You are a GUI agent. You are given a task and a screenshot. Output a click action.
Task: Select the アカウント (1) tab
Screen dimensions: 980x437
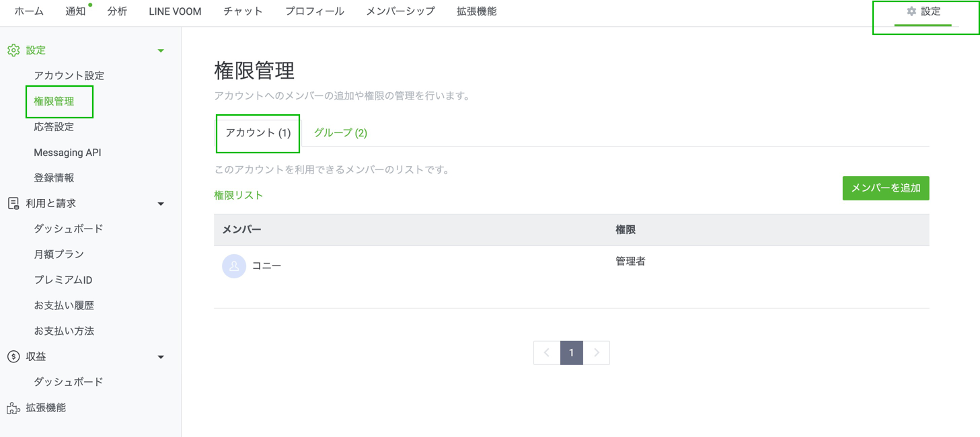[258, 133]
